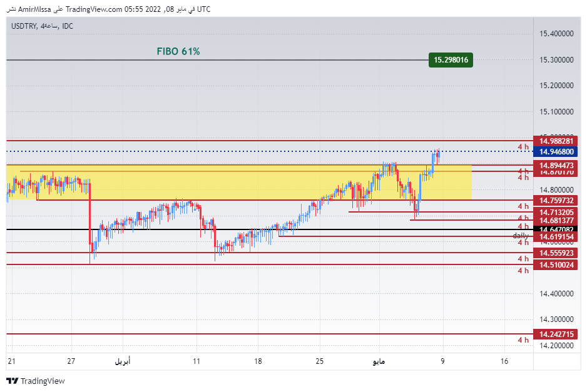Click the USDTRY symbol label
587x392 pixels.
[24, 26]
